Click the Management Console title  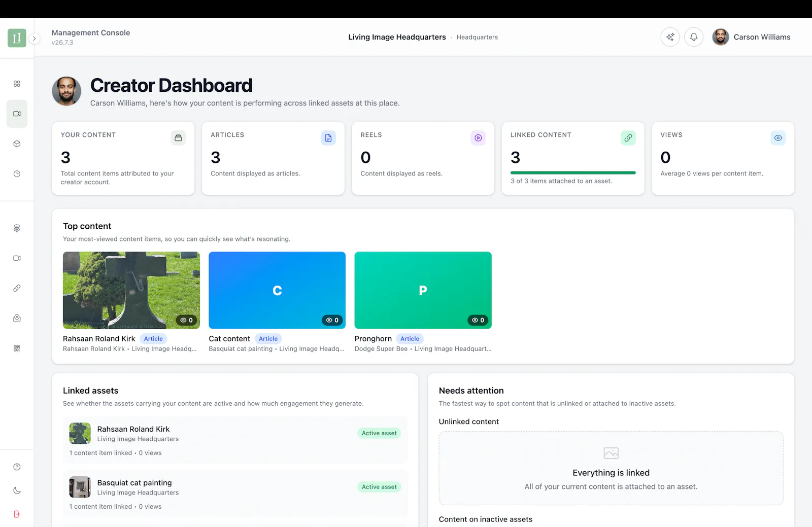91,32
